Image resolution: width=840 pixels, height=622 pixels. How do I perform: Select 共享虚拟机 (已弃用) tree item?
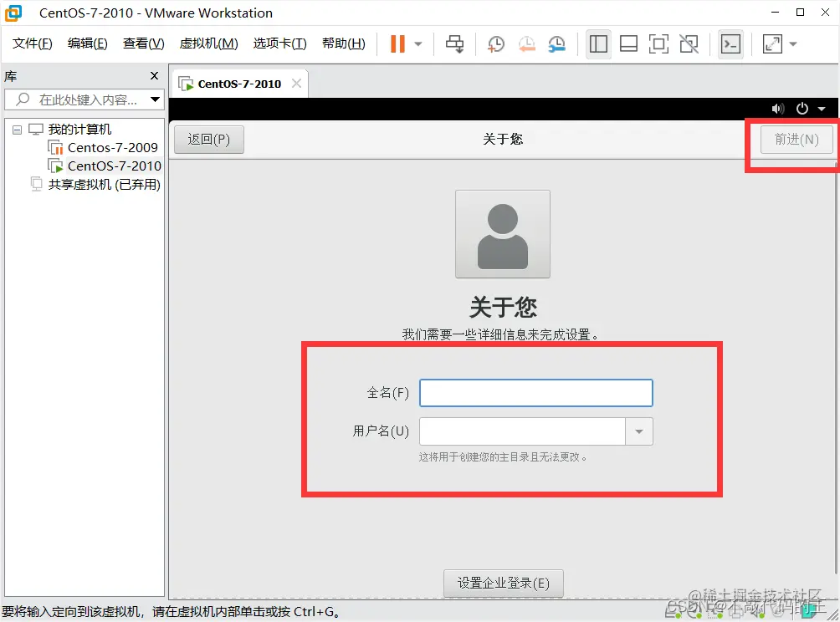pyautogui.click(x=104, y=184)
